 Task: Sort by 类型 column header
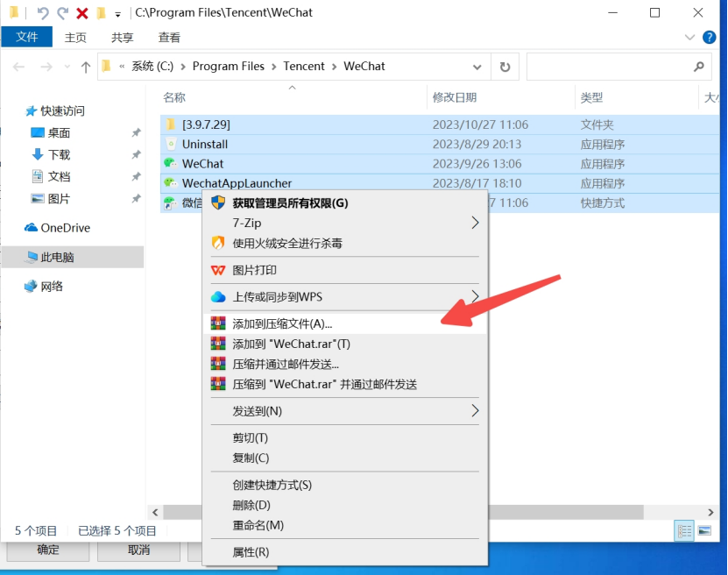[591, 97]
